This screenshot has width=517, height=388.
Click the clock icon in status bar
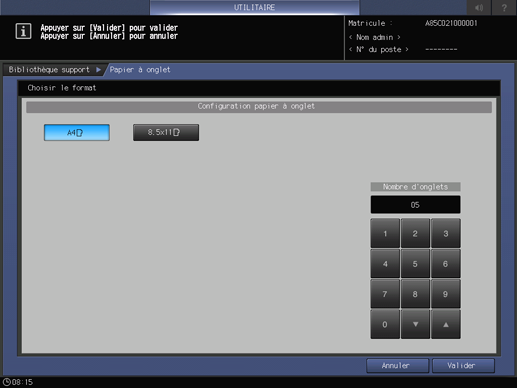click(x=6, y=382)
